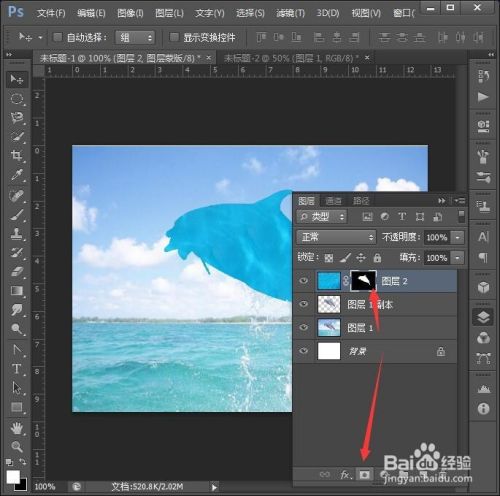This screenshot has height=496, width=500.
Task: Select the Hand tool
Action: coord(16,428)
